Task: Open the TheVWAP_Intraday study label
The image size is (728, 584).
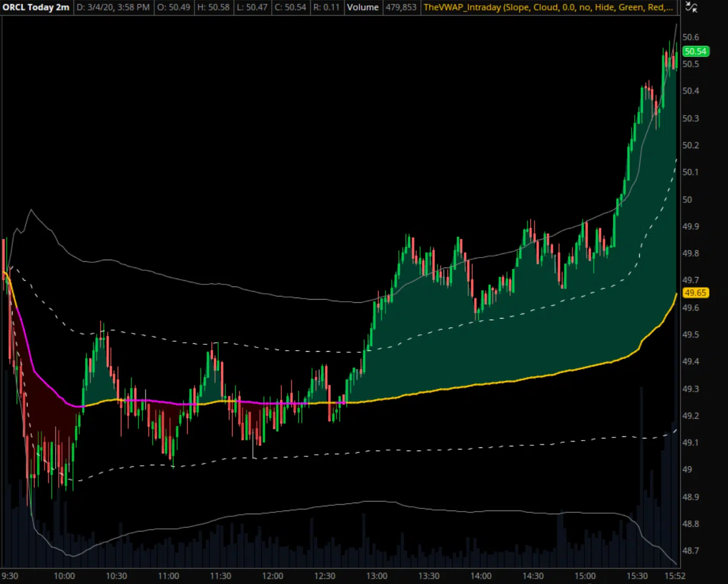Action: click(548, 7)
